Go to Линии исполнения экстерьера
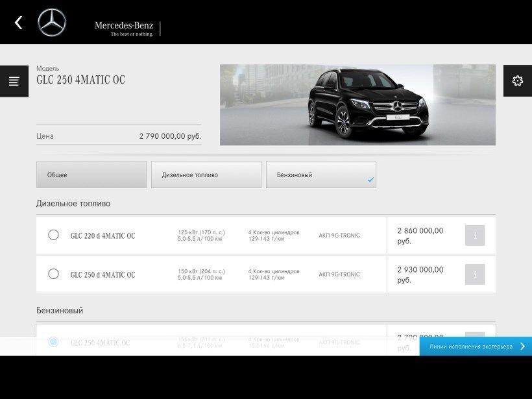Viewport: 532px width, 399px height. tap(470, 346)
